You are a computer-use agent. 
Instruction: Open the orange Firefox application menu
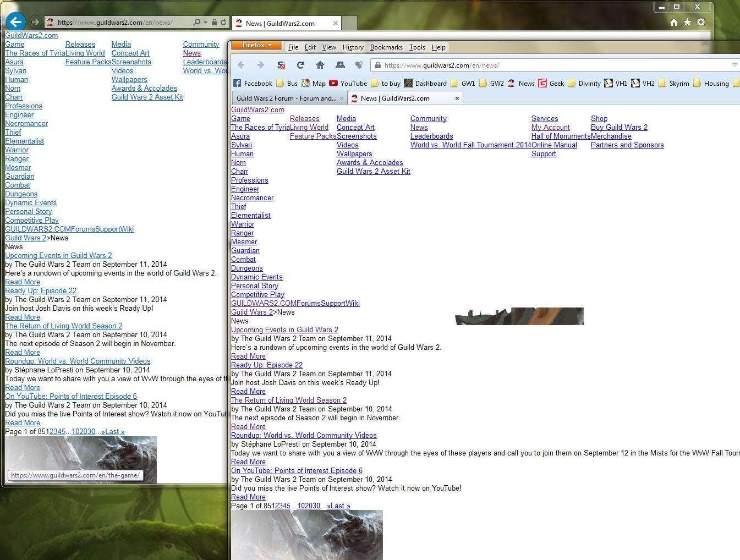pyautogui.click(x=256, y=45)
